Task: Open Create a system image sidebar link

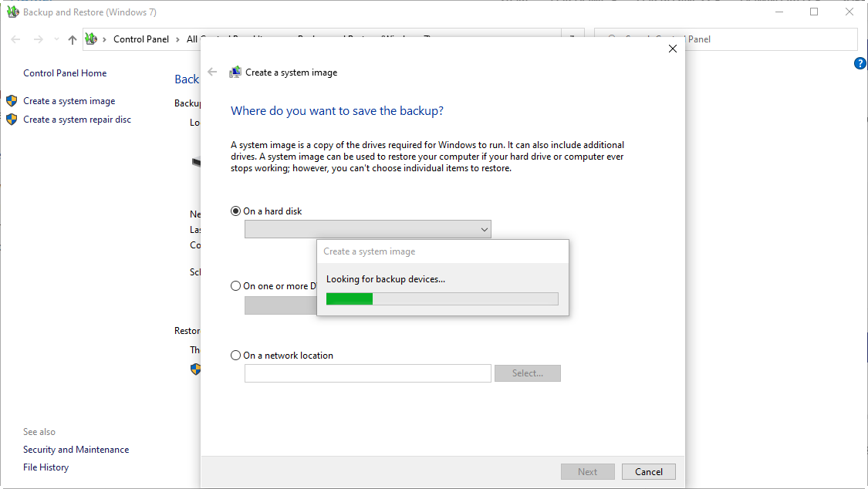Action: tap(69, 101)
